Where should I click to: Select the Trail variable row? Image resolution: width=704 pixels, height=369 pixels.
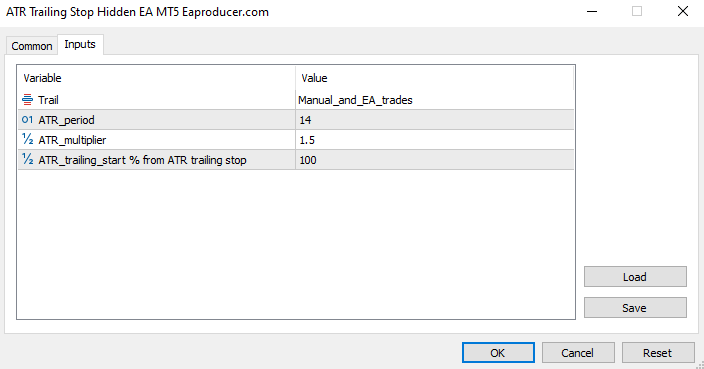pyautogui.click(x=296, y=100)
